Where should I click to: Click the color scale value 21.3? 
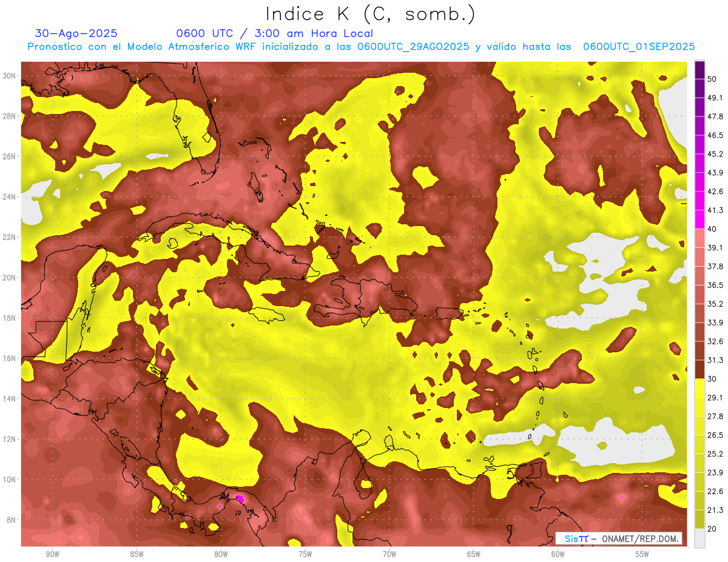tap(715, 510)
